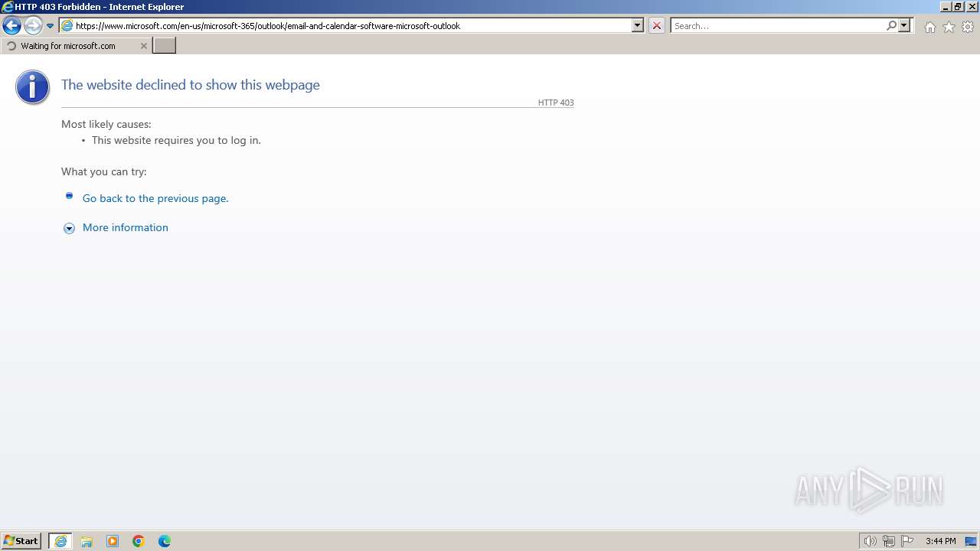Click 'The website declined to show this webpage'
Screen dimensions: 980x551
point(191,85)
